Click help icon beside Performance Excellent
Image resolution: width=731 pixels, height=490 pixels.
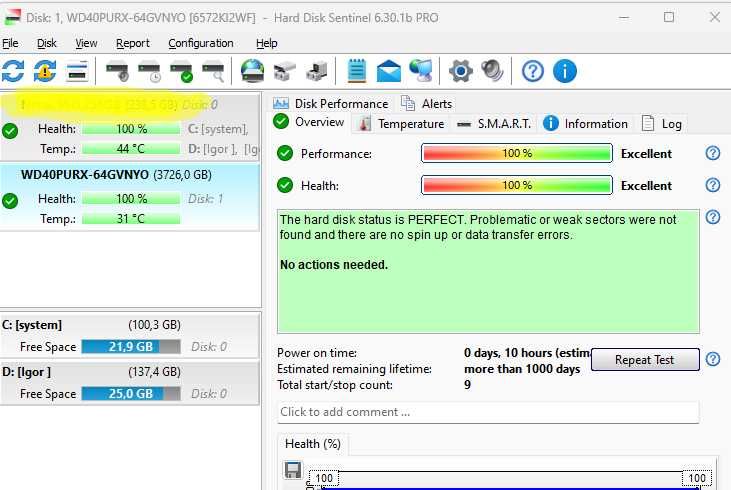[712, 153]
